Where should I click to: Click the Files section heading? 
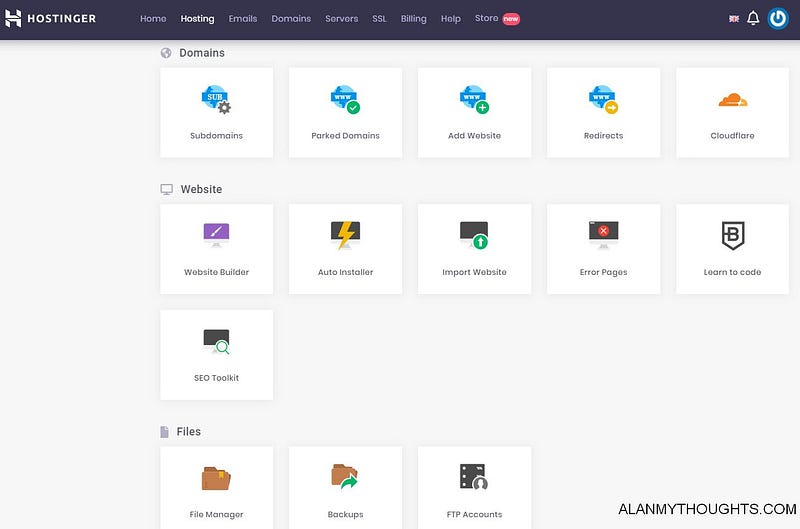(x=189, y=432)
